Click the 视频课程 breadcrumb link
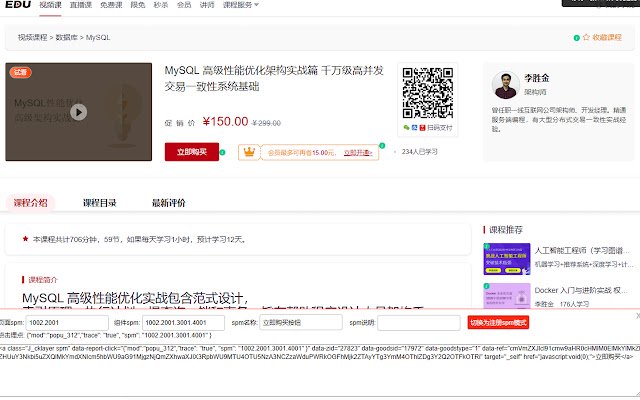This screenshot has width=640, height=400. 33,37
